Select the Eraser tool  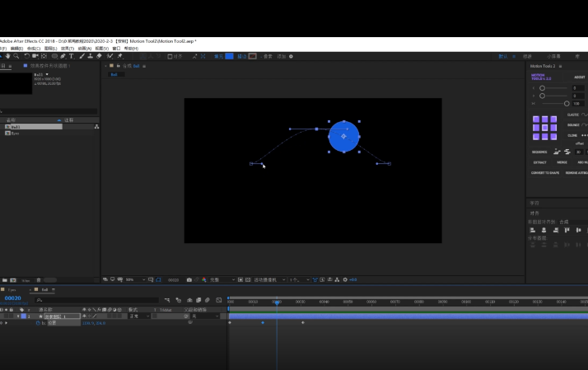pyautogui.click(x=99, y=56)
